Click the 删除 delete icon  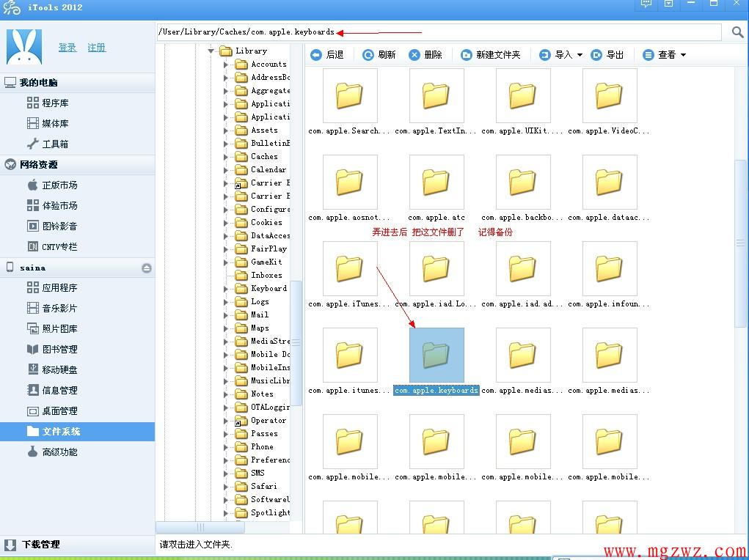coord(414,55)
